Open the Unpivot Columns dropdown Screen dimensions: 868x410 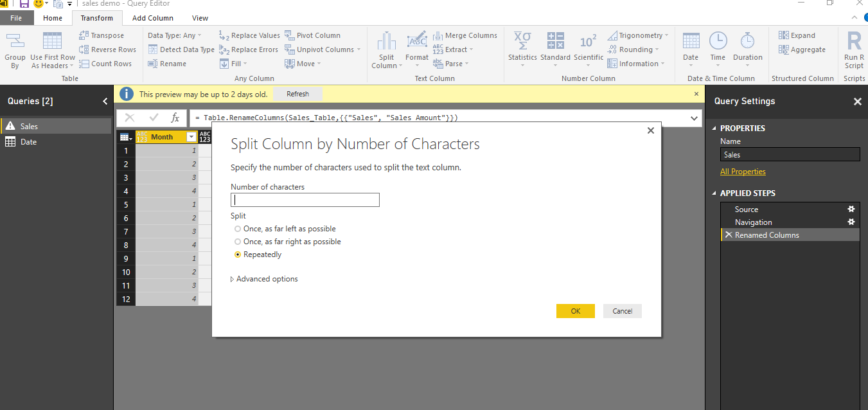pos(323,49)
